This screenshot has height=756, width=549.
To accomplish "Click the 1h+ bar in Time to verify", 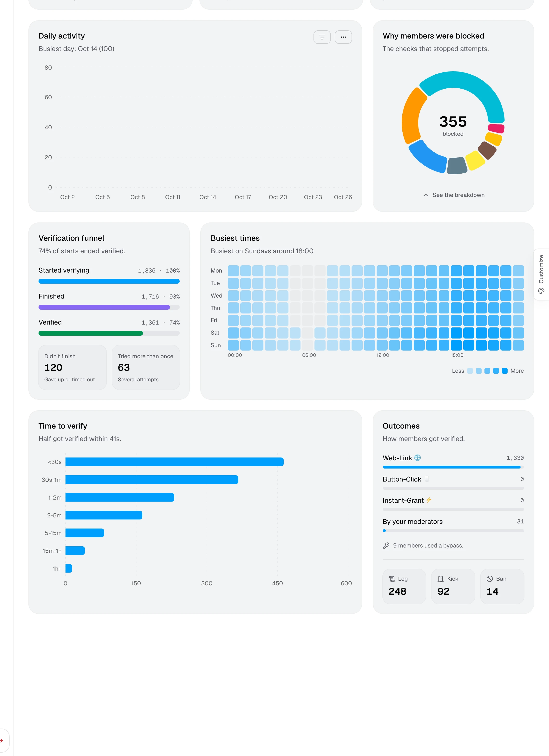I will 69,568.
